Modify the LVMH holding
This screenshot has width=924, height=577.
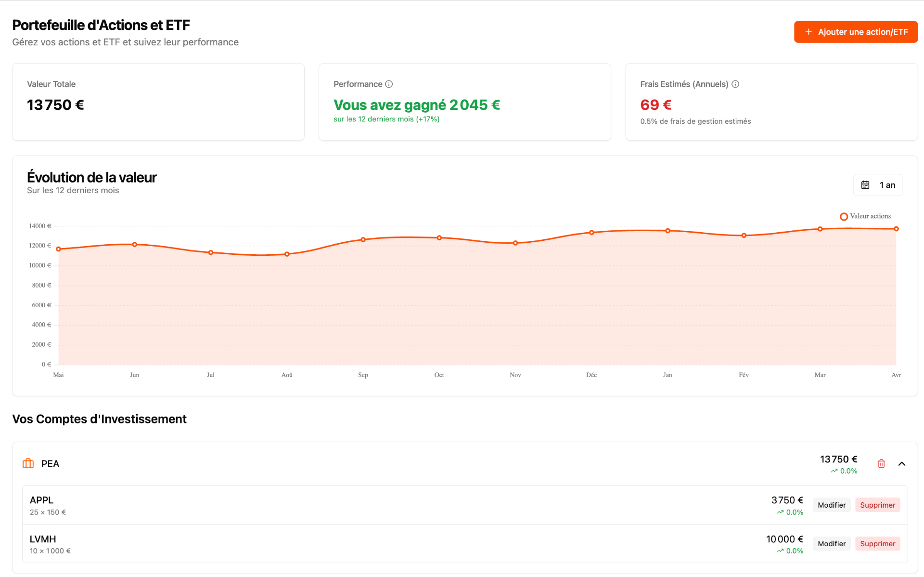(831, 543)
